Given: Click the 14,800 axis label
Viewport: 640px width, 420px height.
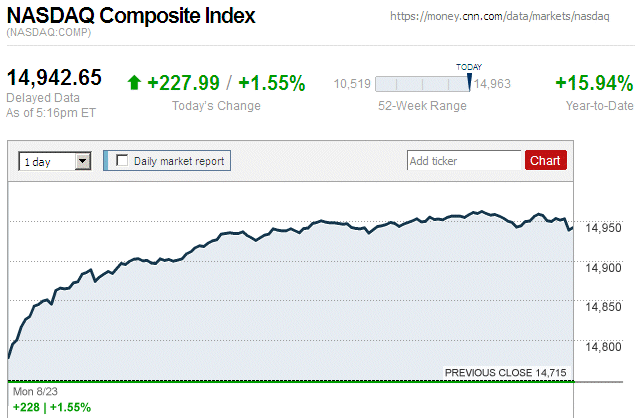Looking at the screenshot, I should [604, 347].
